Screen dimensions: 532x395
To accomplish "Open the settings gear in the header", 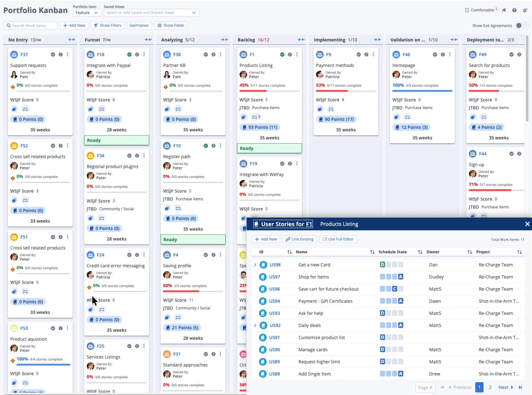I will tap(525, 10).
